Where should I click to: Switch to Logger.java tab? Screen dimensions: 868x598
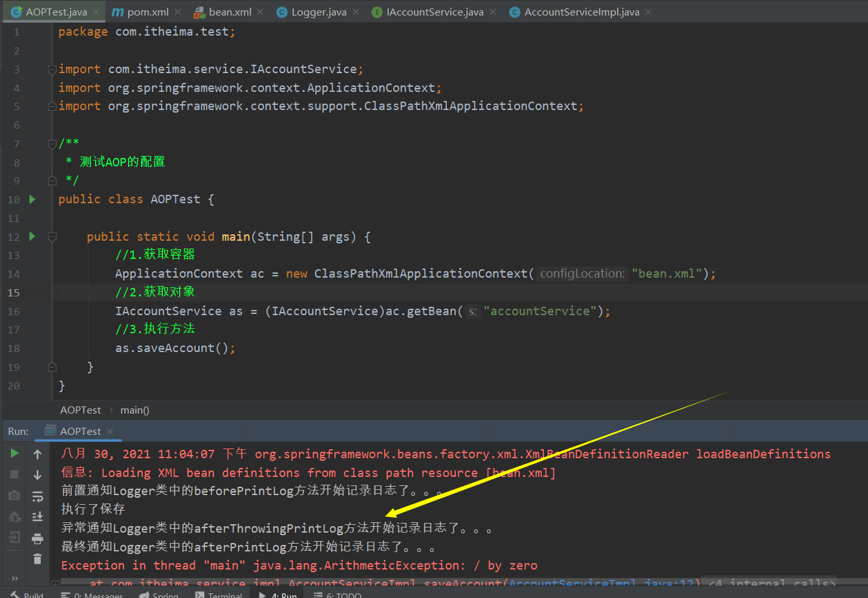tap(319, 12)
